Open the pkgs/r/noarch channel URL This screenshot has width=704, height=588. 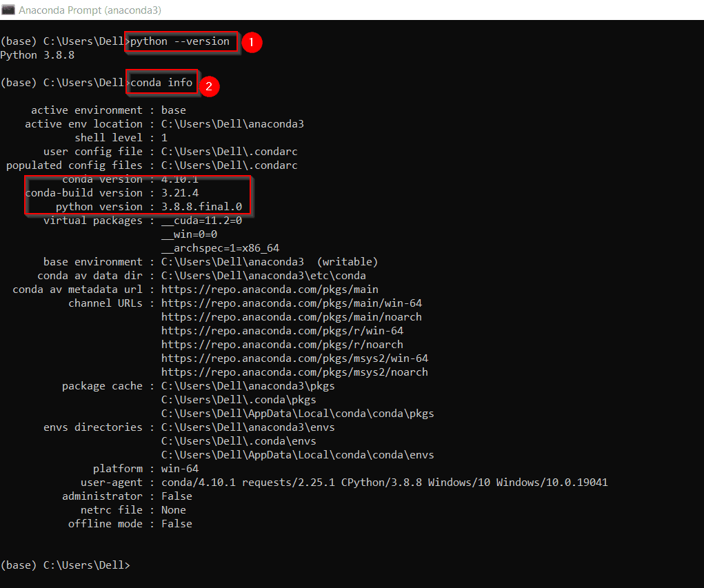[282, 345]
